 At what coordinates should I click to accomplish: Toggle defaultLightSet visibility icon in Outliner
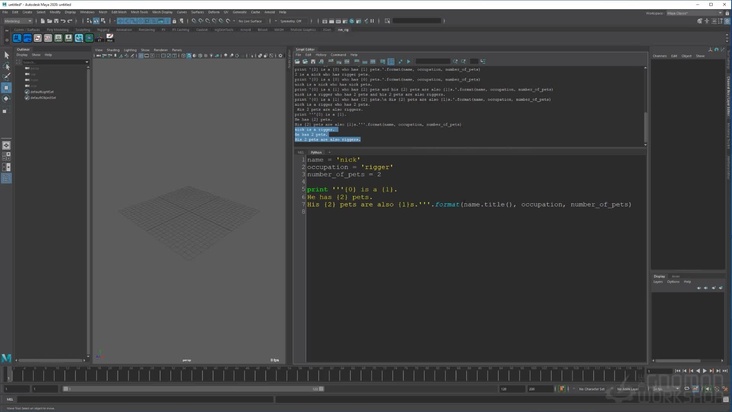27,92
